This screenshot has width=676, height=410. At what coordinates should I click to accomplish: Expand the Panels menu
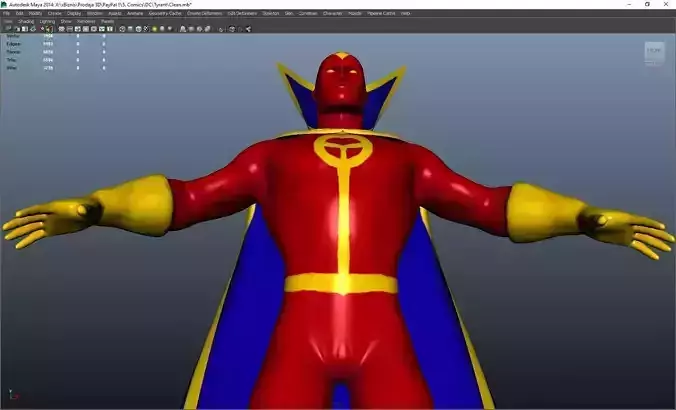pyautogui.click(x=107, y=21)
